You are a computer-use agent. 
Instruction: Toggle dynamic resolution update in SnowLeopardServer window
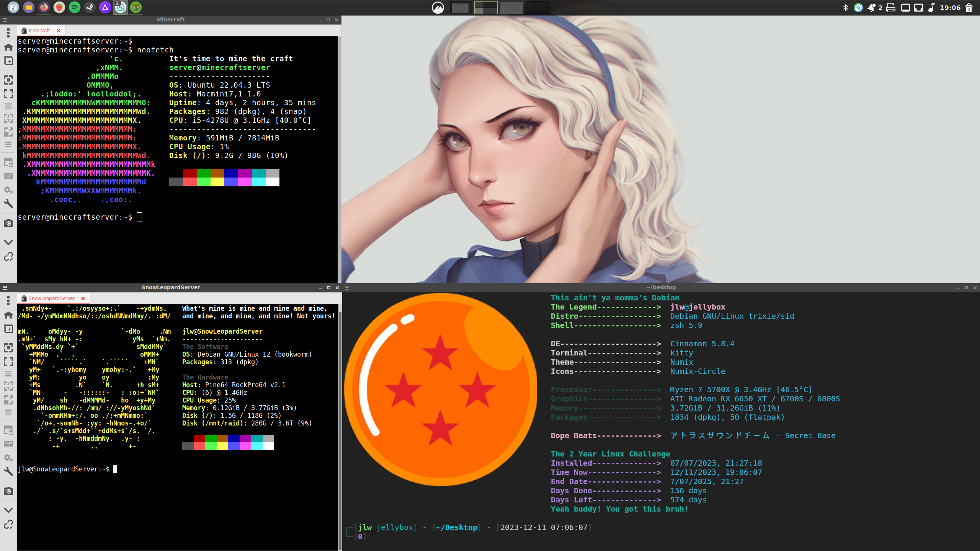[x=8, y=386]
